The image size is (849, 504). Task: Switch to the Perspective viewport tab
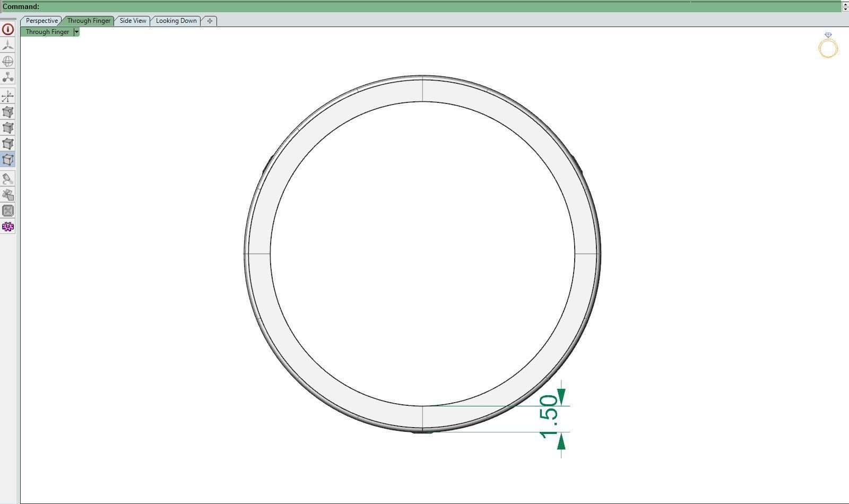click(41, 21)
